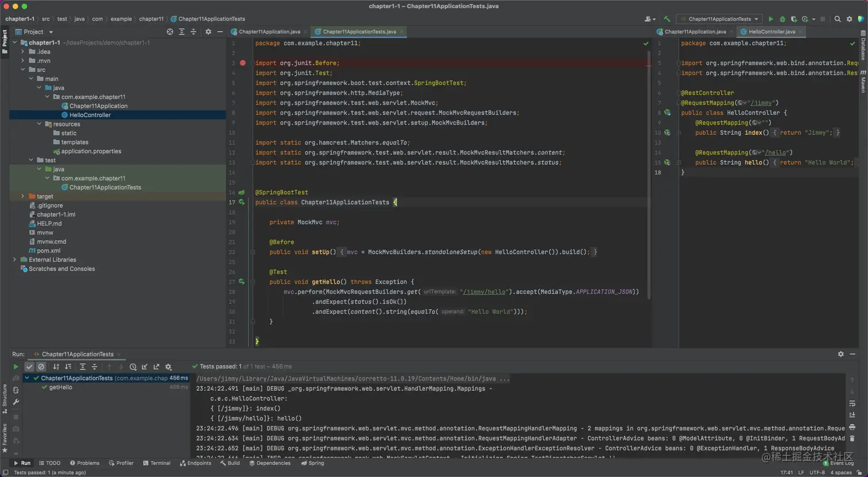This screenshot has width=868, height=477.
Task: Click Sort Alphabetically icon in test toolbar
Action: point(56,366)
